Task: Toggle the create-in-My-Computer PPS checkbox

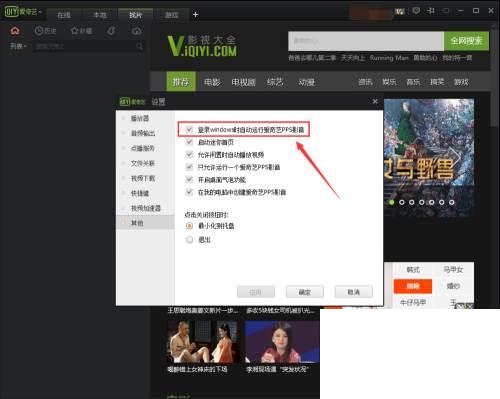Action: [x=189, y=192]
